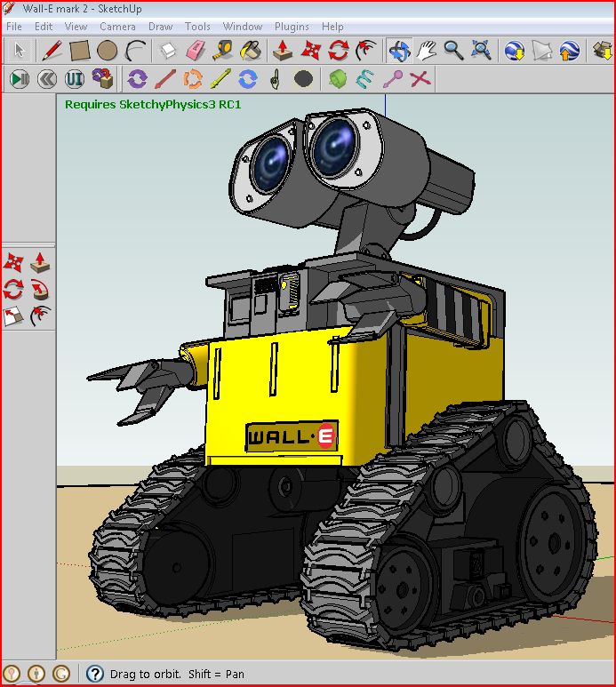Open the File menu
Screen dimensions: 616x687
[x=14, y=27]
